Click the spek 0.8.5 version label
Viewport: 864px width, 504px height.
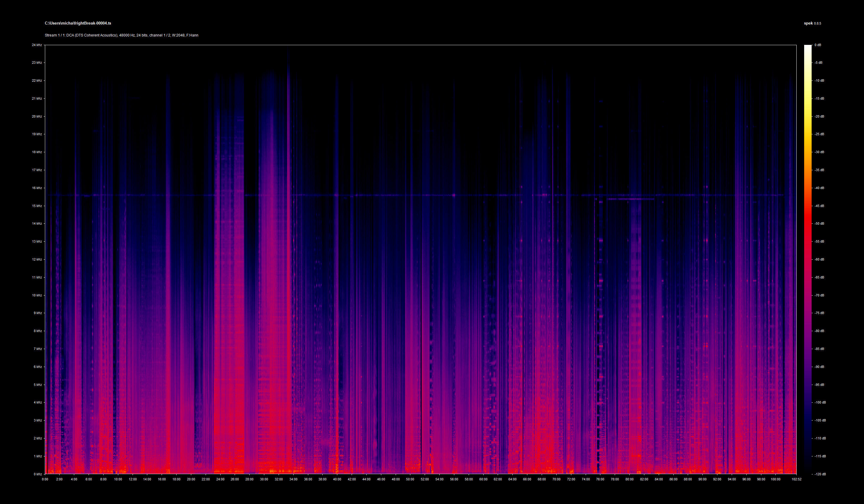(x=812, y=23)
